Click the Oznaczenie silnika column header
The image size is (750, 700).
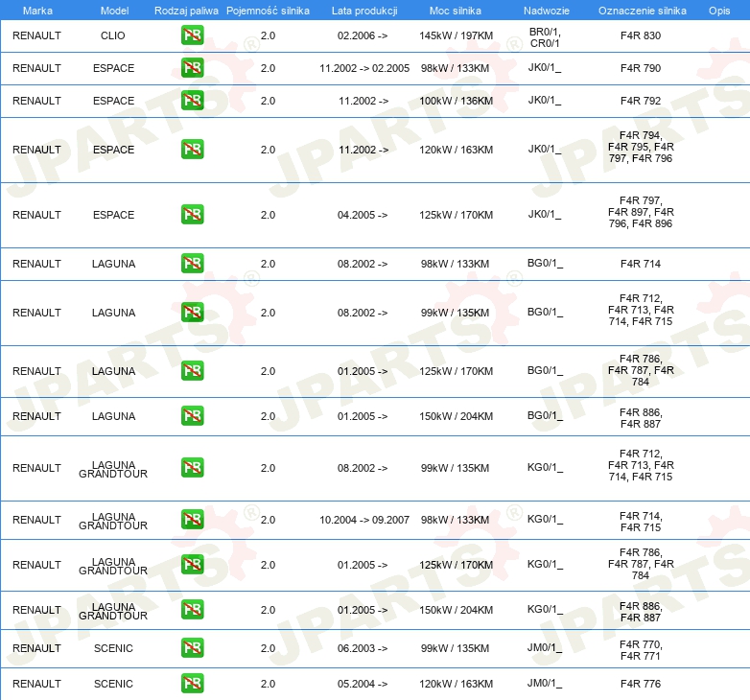pos(642,11)
